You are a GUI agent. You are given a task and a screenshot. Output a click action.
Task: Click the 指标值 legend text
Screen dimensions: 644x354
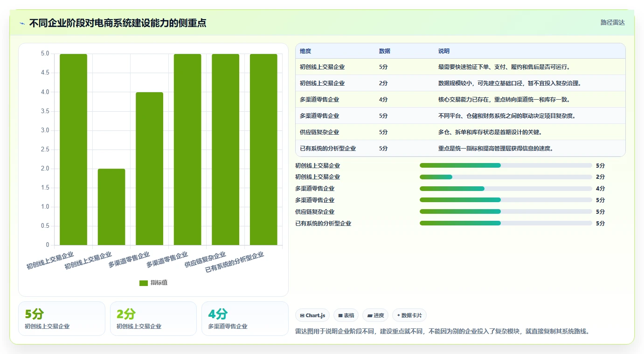pyautogui.click(x=159, y=283)
